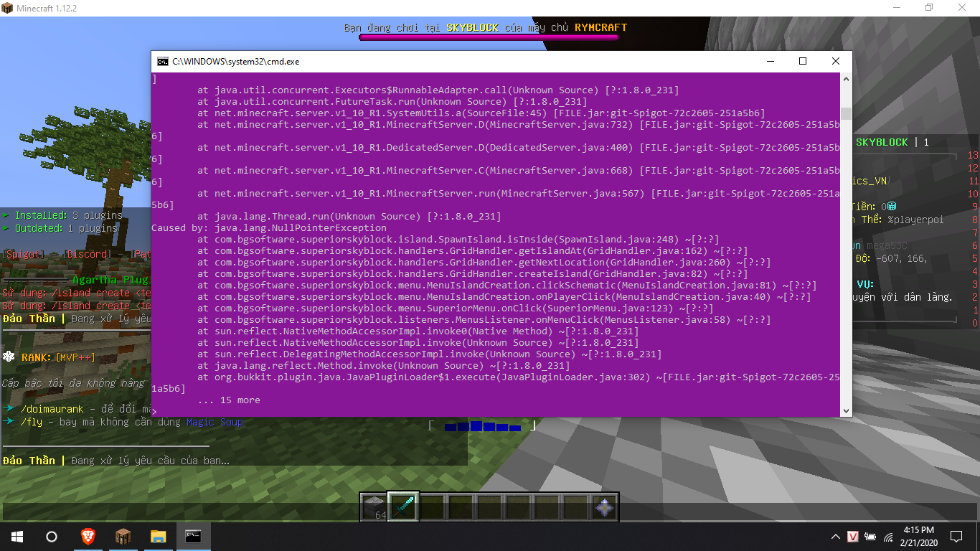This screenshot has width=980, height=551.
Task: Click the SKYBLOCK scoreboard title in Minecraft
Action: click(x=882, y=142)
